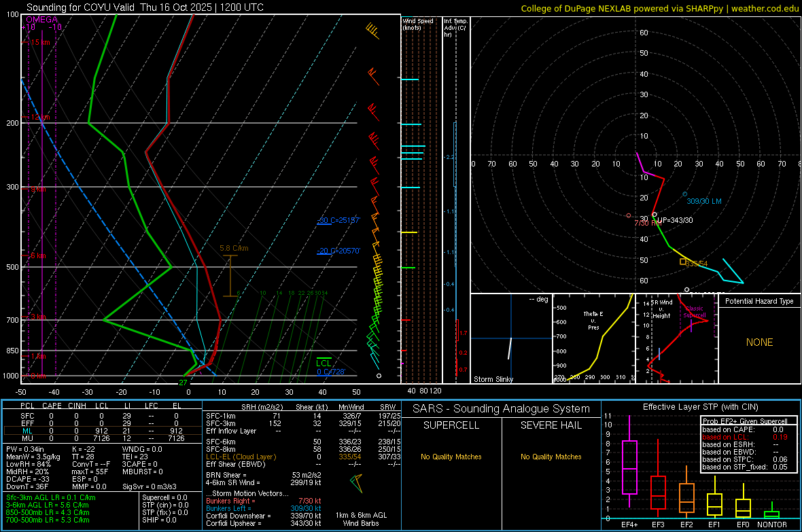Screen dimensions: 802x532
Task: Click the Corfidi Downshear = line
Action: (264, 516)
